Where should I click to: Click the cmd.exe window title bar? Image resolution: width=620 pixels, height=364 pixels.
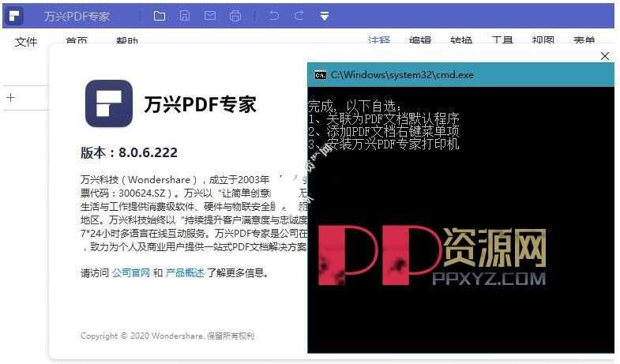(460, 75)
